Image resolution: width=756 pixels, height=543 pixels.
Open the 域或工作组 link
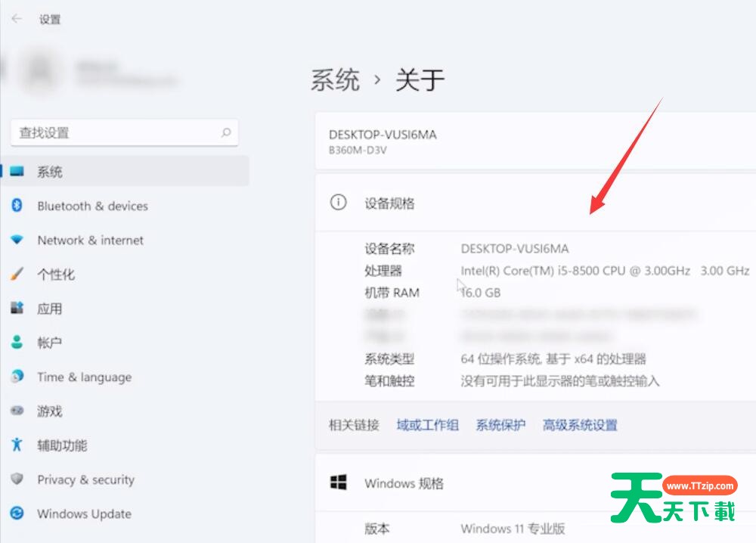tap(427, 425)
